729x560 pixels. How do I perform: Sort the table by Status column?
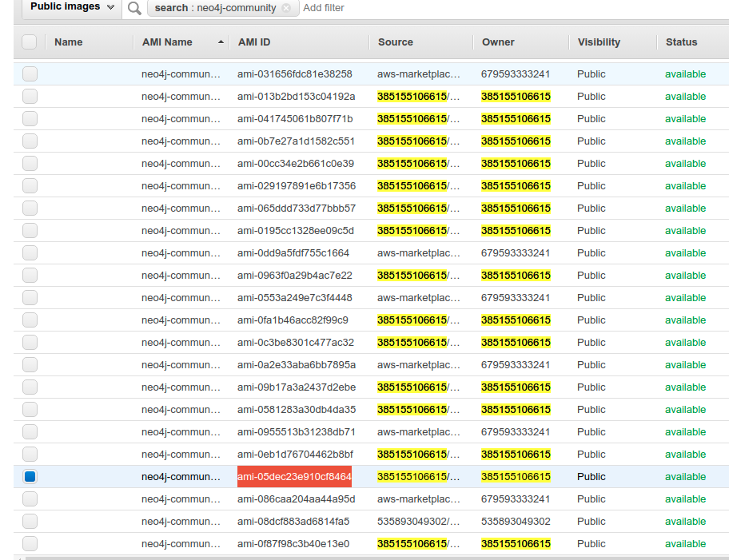[681, 42]
